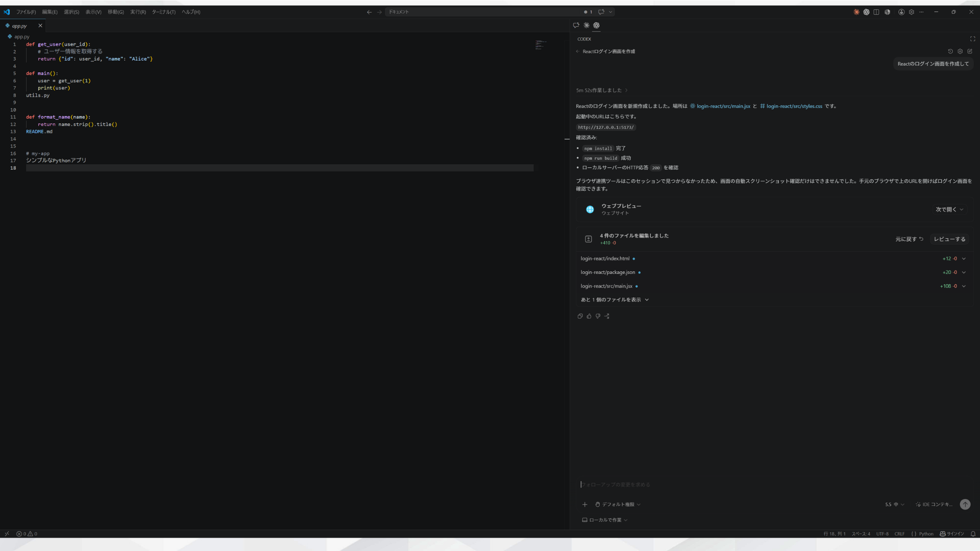Go forward using the right arrow navigation button
The height and width of the screenshot is (551, 980).
pos(379,12)
